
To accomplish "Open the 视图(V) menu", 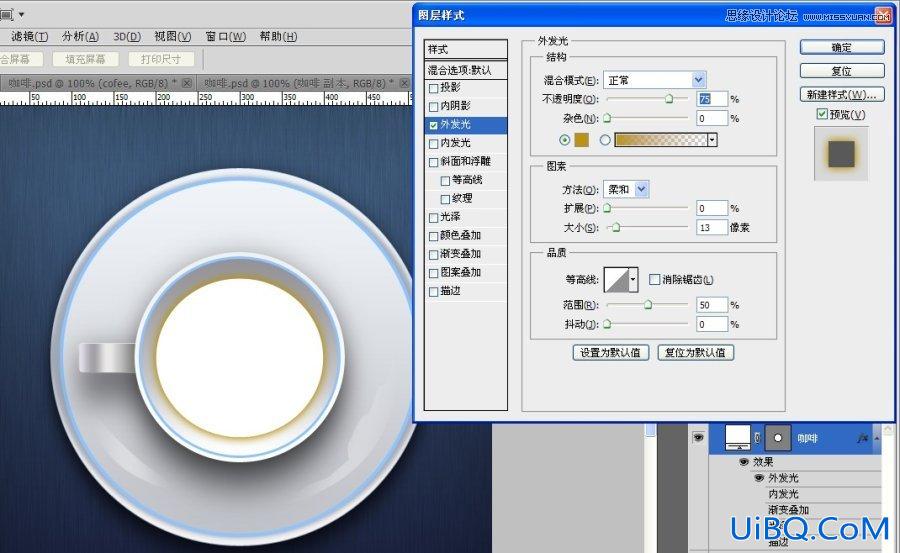I will [172, 36].
